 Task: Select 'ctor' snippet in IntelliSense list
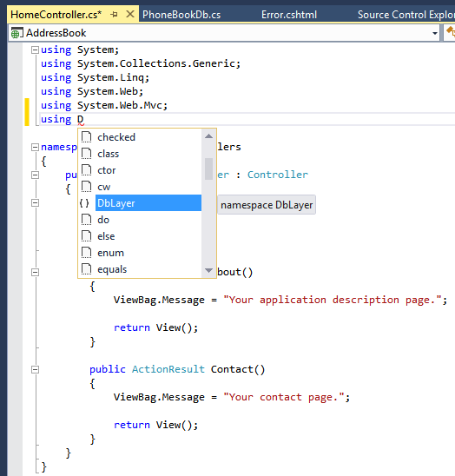click(x=140, y=170)
